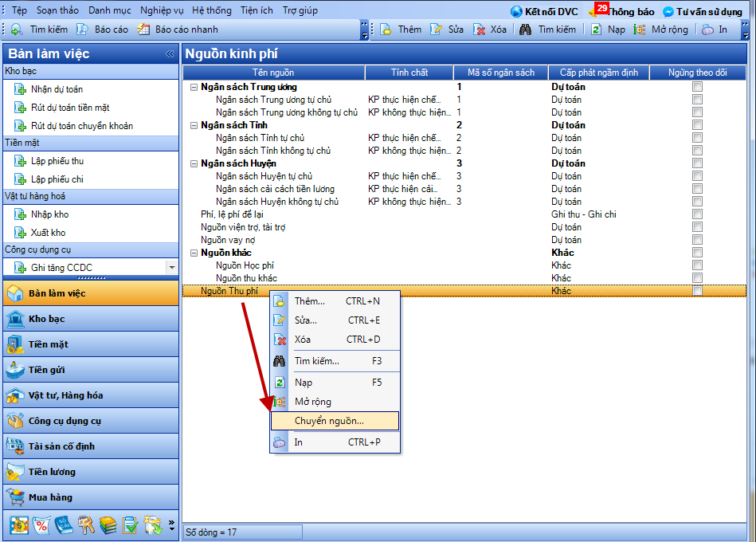Click the Mở rộng toolbar icon
The width and height of the screenshot is (756, 542).
tap(640, 29)
